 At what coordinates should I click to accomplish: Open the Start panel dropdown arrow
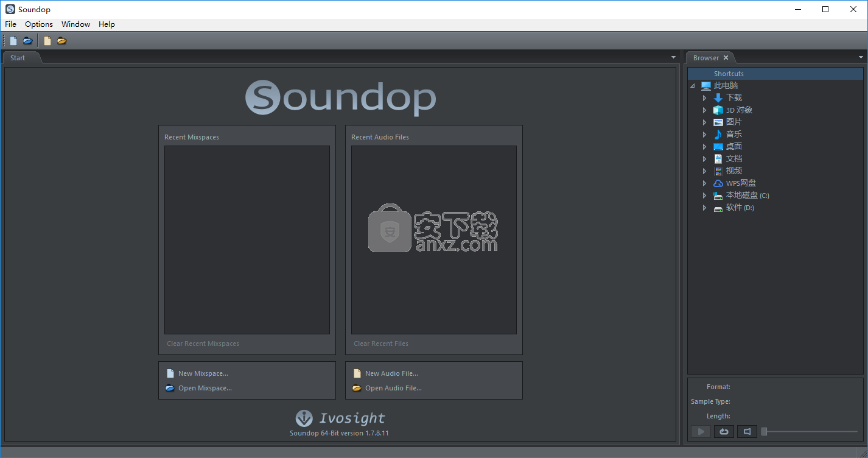[673, 57]
